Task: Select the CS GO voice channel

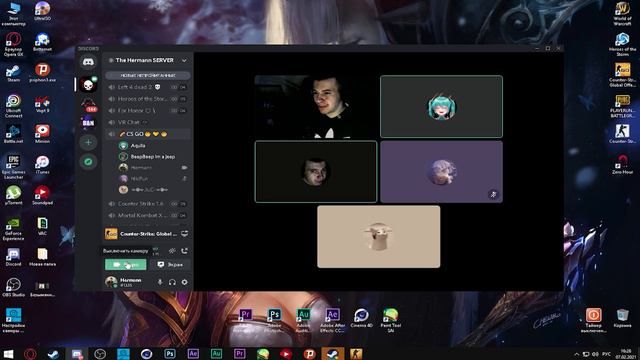Action: (147, 134)
